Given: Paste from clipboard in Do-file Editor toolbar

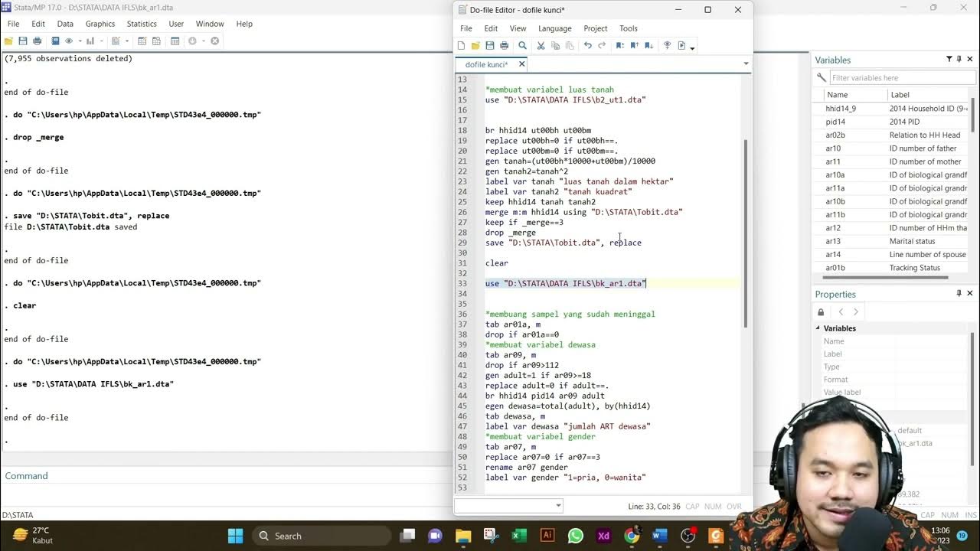Looking at the screenshot, I should [570, 46].
